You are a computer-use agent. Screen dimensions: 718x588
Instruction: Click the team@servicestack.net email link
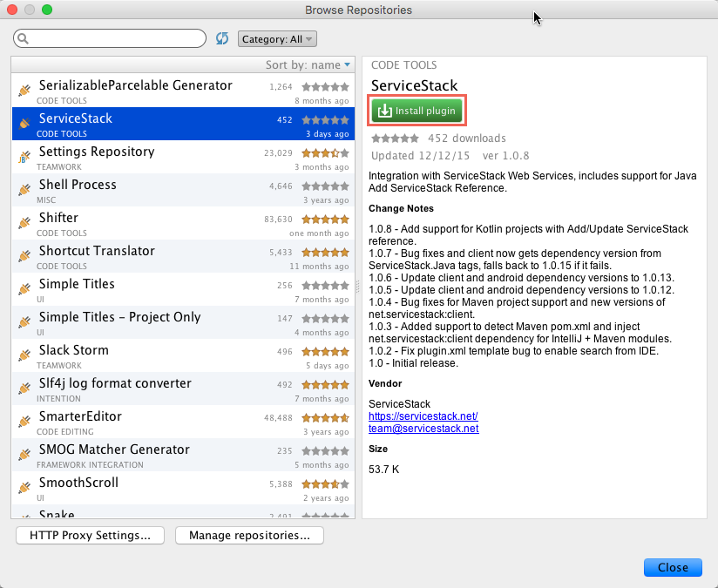pos(423,429)
